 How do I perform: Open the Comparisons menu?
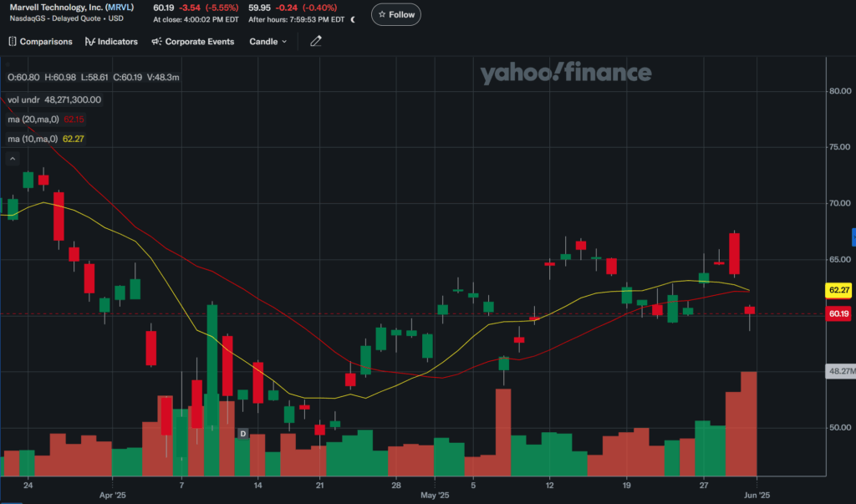tap(40, 42)
